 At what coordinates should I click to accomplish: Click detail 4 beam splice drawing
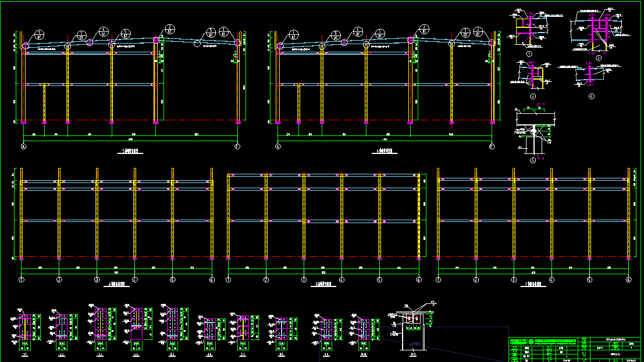pos(589,75)
